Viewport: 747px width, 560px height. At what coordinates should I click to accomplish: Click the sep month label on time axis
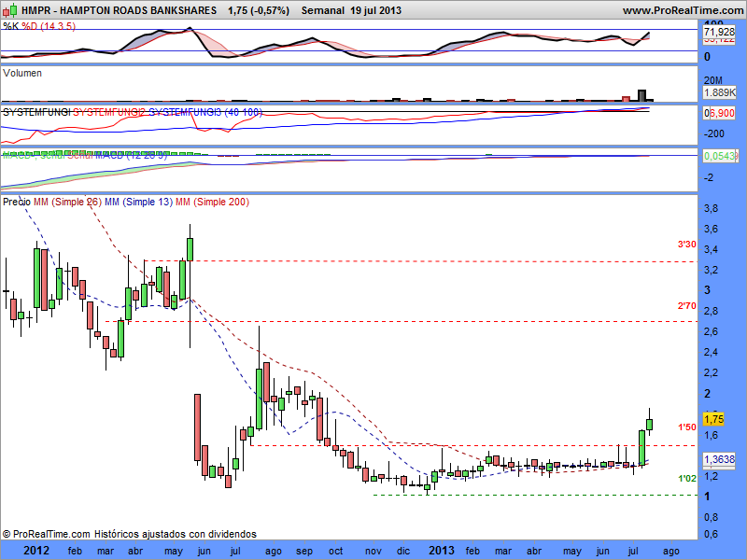point(304,552)
